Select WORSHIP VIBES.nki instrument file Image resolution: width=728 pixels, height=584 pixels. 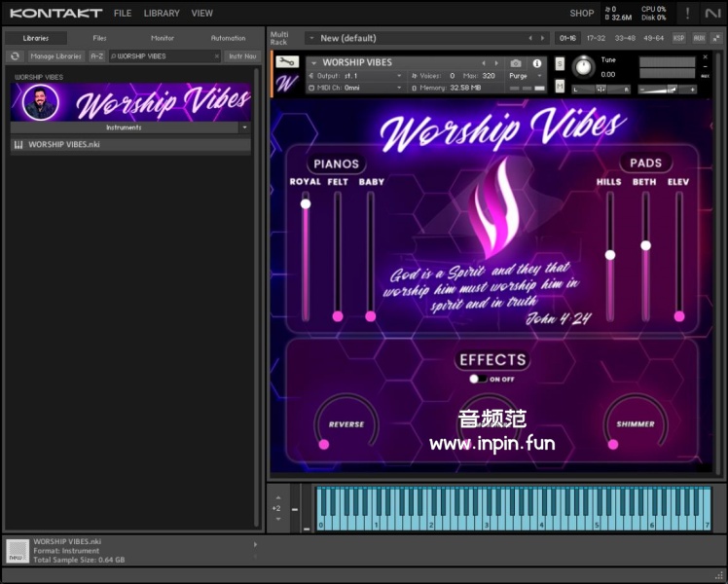click(64, 145)
